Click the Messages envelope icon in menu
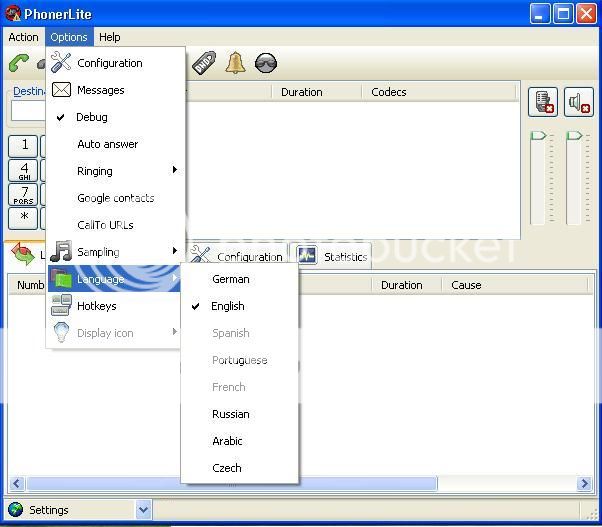602x527 pixels. (62, 90)
